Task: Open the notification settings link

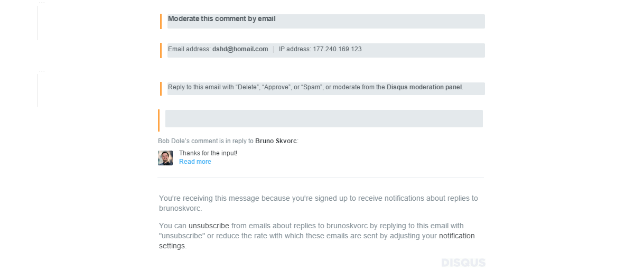Action: [456, 236]
